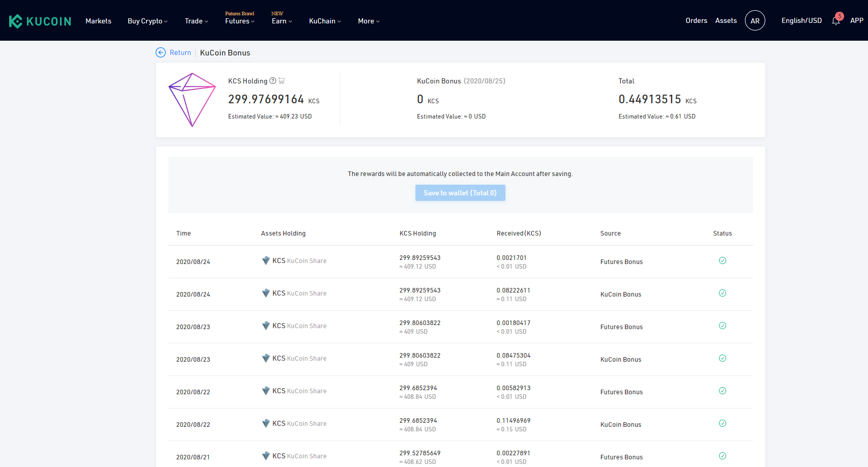Click Estimated Value ≈ 409.23 USD text
This screenshot has width=868, height=467.
tap(270, 116)
